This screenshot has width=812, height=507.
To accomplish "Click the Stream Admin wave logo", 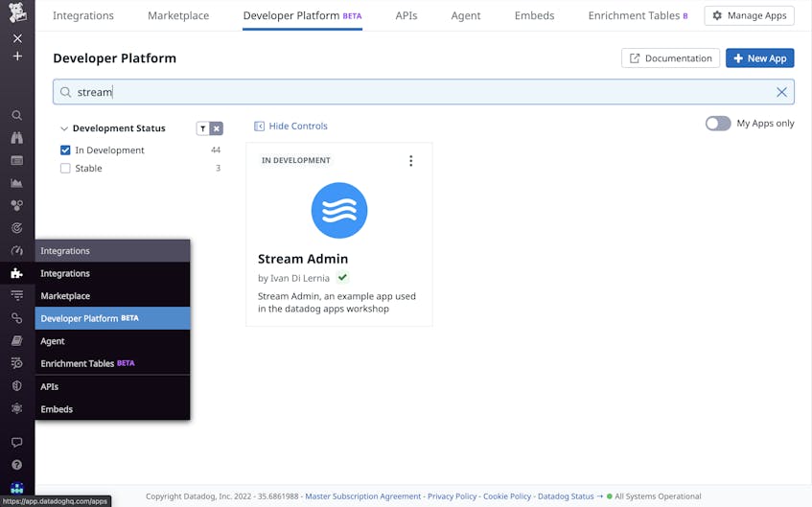I will click(339, 210).
